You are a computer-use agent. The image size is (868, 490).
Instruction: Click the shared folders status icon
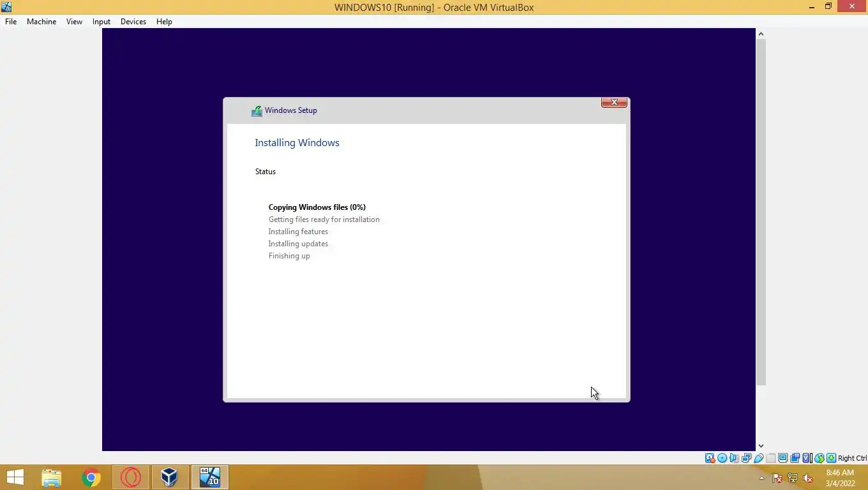point(770,458)
